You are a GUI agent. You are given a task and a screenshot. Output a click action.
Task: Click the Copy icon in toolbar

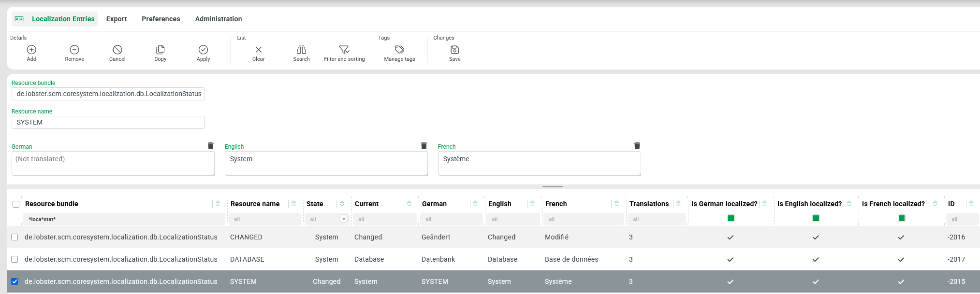(160, 50)
